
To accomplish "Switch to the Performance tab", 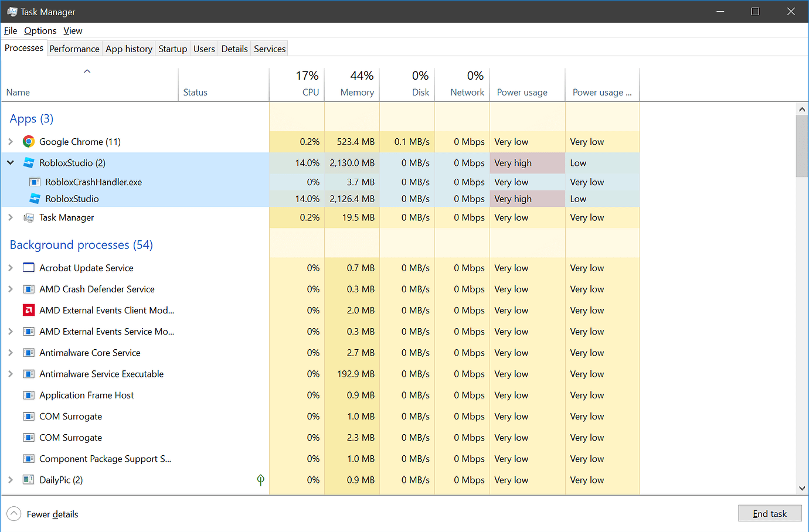I will 74,49.
